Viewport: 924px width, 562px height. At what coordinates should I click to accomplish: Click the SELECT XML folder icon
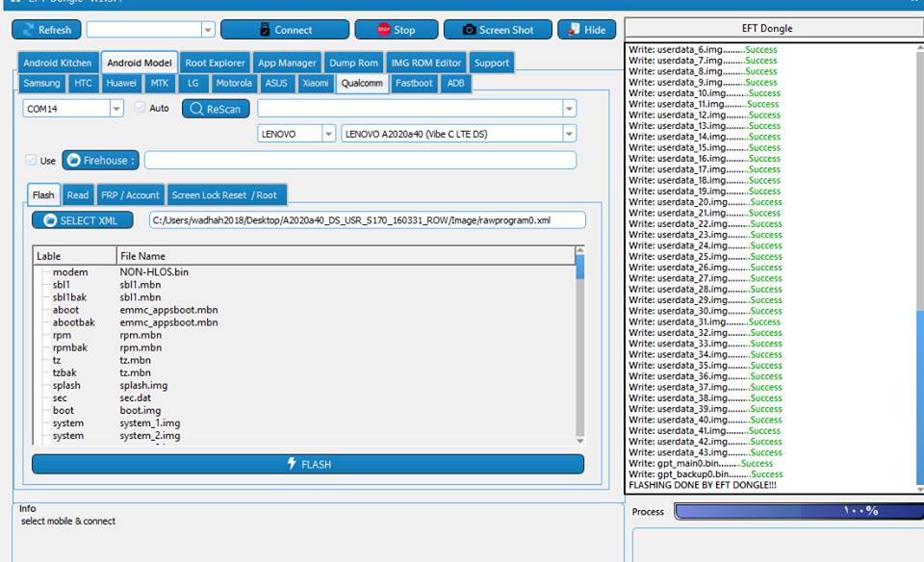(50, 220)
